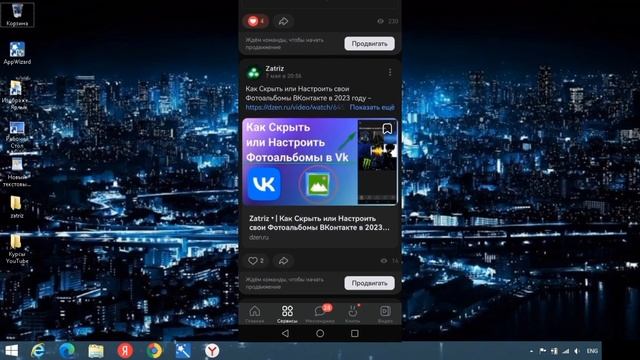Viewport: 640px width, 360px height.
Task: Open the Новый текстовый document desktop icon
Action: [17, 173]
